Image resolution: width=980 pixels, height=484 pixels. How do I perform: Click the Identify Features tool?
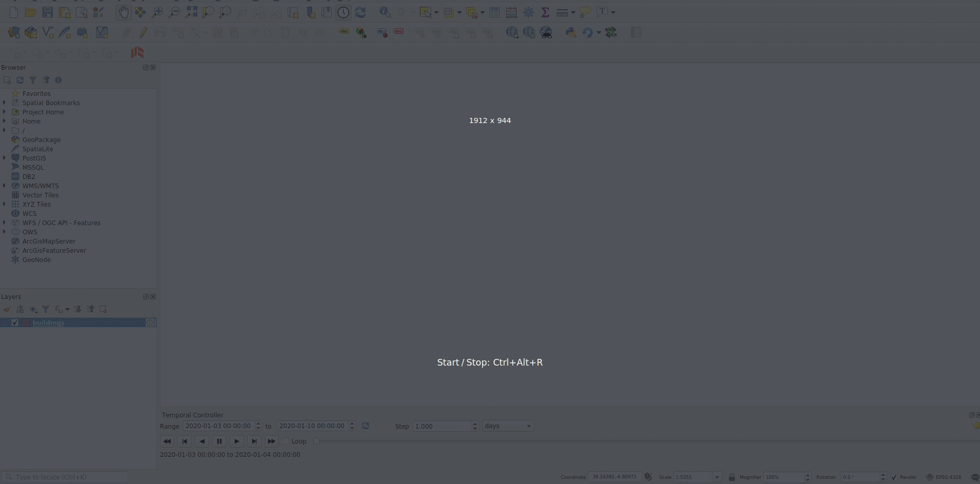(x=384, y=12)
